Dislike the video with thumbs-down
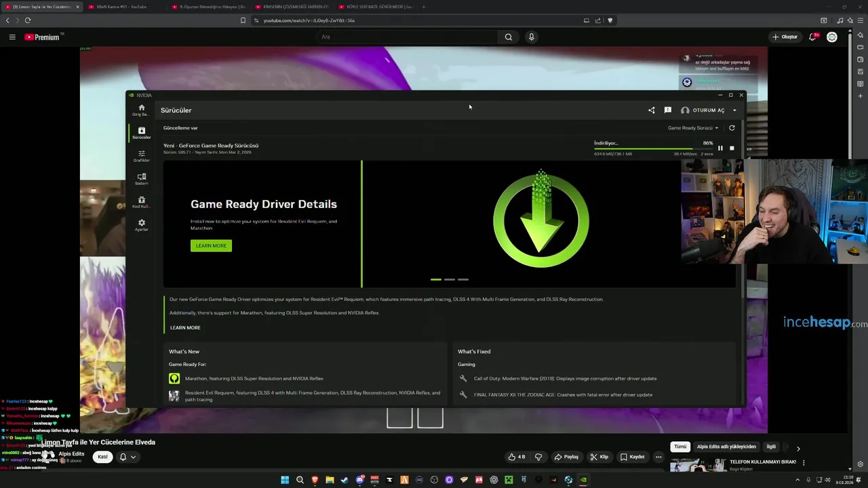The width and height of the screenshot is (868, 488). click(x=538, y=457)
